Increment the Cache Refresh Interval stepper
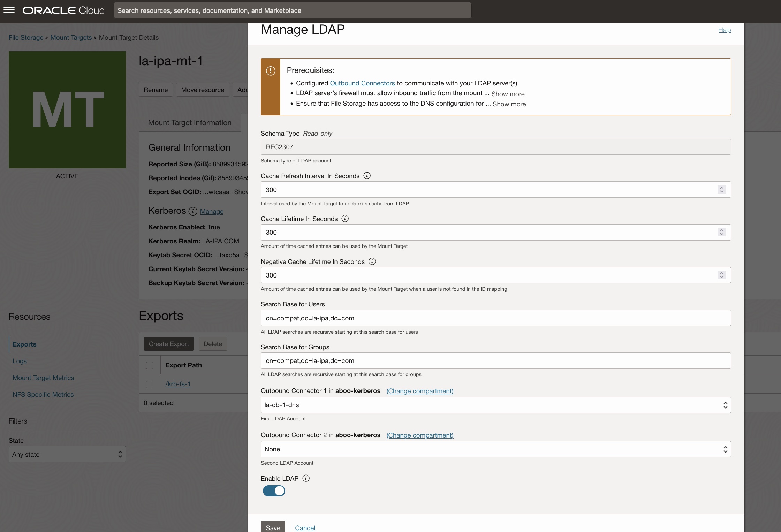Image resolution: width=781 pixels, height=532 pixels. tap(721, 188)
